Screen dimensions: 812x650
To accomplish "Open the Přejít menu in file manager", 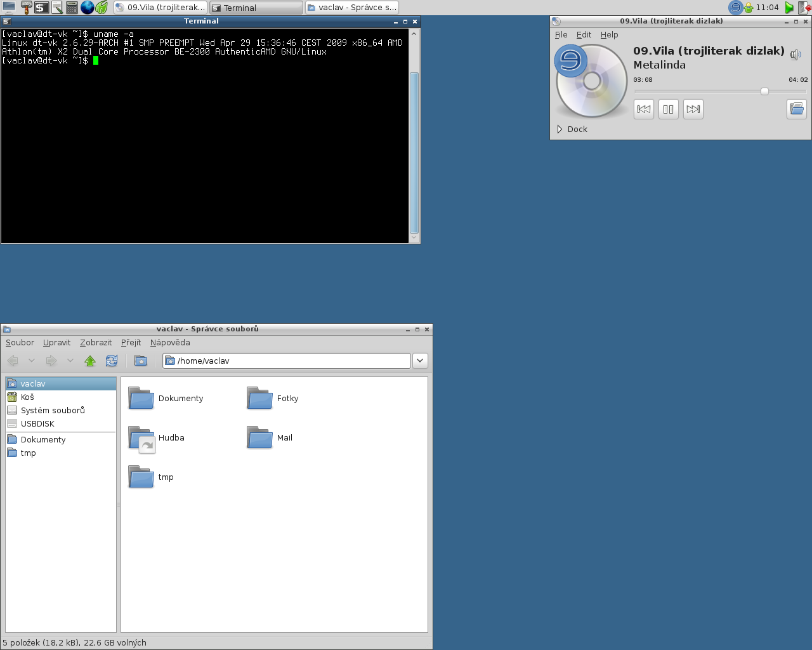I will (131, 342).
